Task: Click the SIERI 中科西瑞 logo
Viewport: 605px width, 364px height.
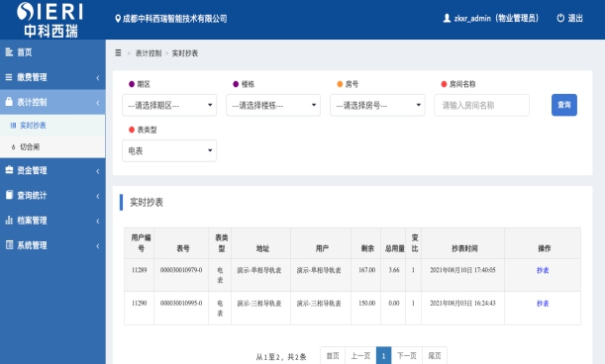Action: point(50,20)
